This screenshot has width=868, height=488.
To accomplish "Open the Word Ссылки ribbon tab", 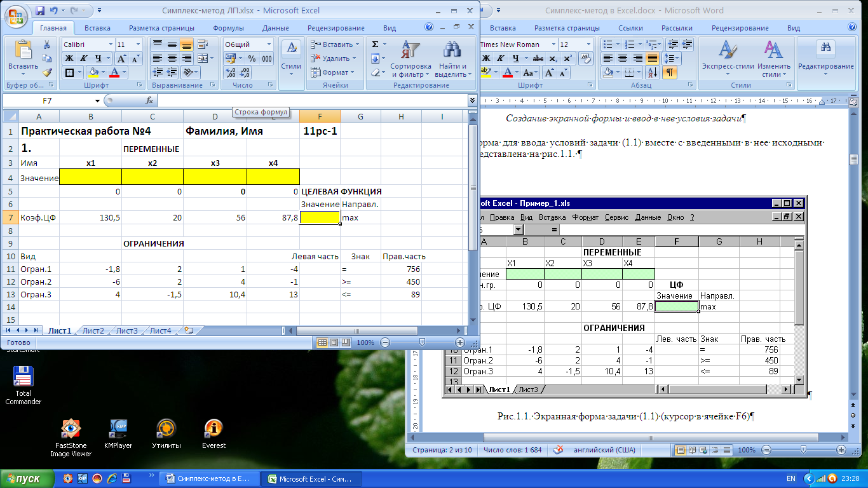I will [631, 28].
